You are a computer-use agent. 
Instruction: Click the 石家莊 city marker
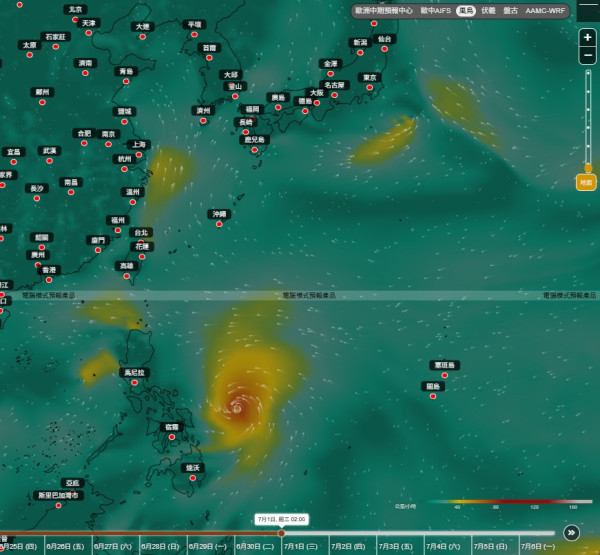click(x=56, y=47)
